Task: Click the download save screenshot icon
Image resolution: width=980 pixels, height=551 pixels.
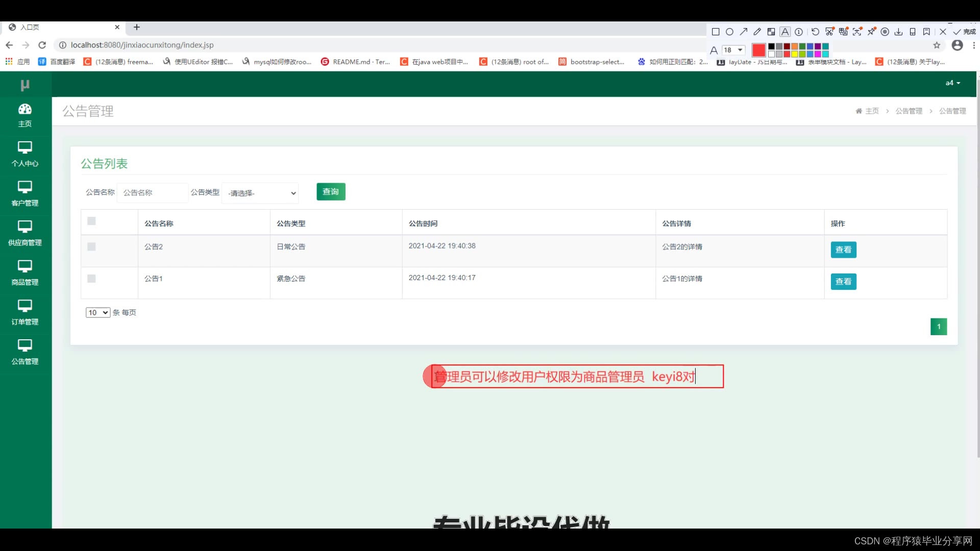Action: click(899, 32)
